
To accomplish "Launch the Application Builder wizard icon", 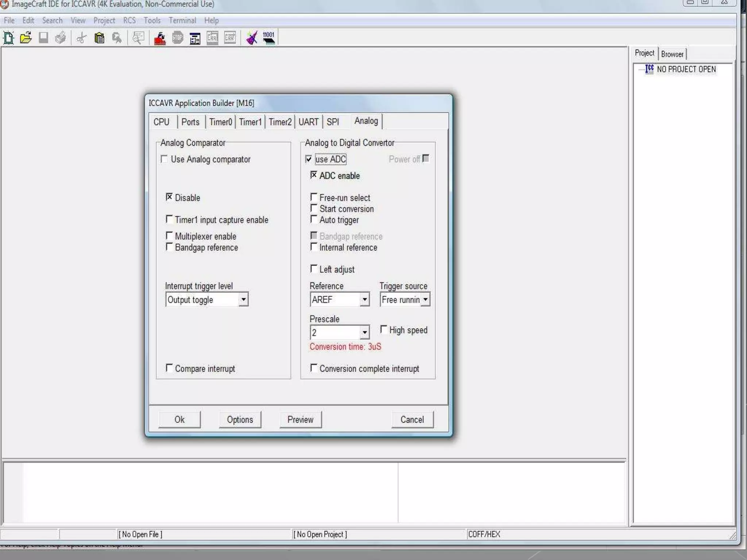I will click(252, 38).
